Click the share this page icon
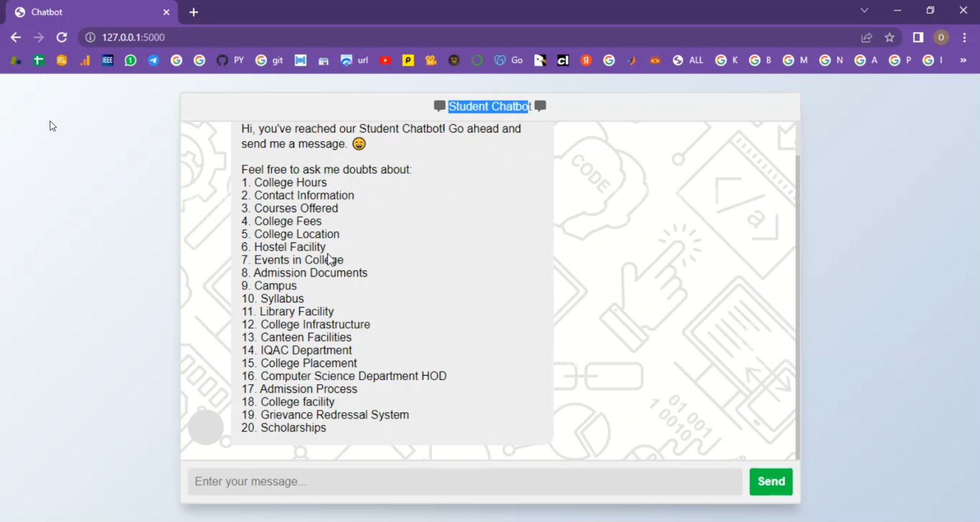Viewport: 980px width, 522px height. [x=866, y=38]
